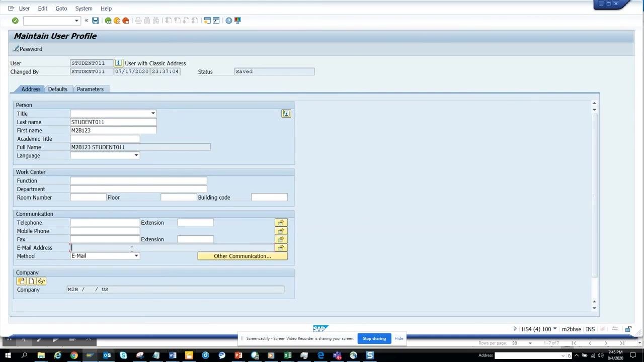Open the User menu
This screenshot has width=644, height=362.
click(x=24, y=9)
